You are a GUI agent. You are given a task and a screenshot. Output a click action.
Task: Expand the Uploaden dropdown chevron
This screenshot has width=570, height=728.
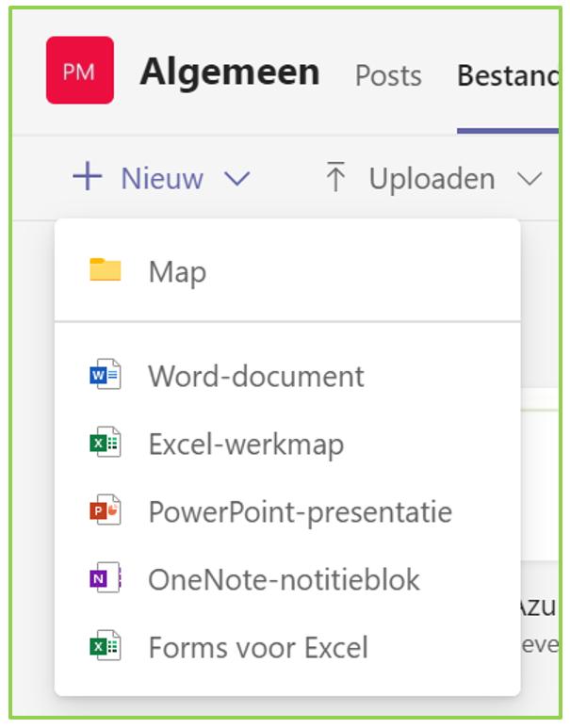point(530,179)
